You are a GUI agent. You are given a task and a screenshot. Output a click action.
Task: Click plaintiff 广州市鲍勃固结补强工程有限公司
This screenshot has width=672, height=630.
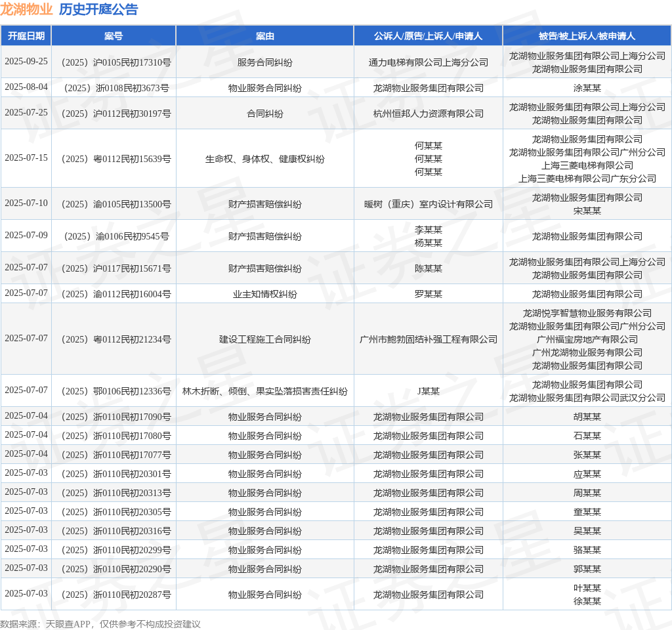click(428, 339)
